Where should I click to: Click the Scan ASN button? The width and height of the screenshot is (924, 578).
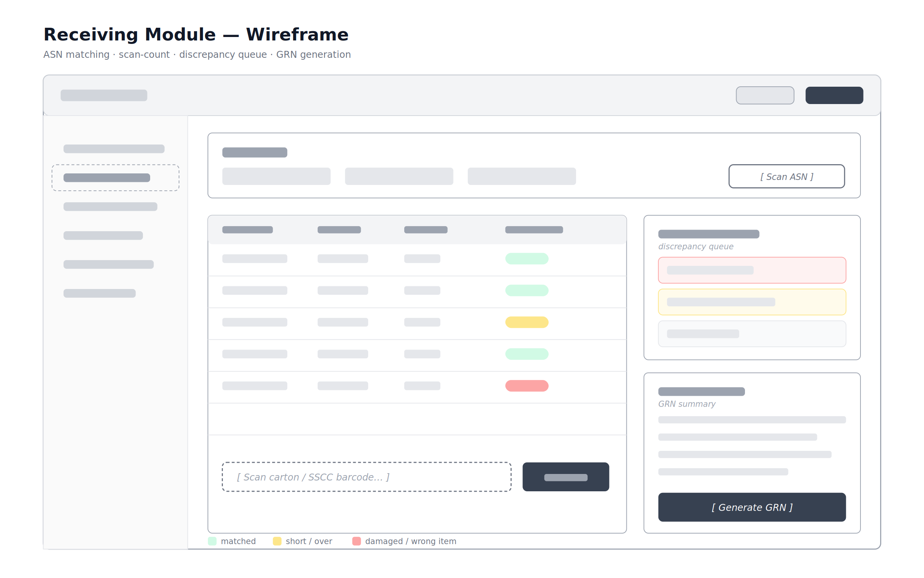pyautogui.click(x=787, y=176)
